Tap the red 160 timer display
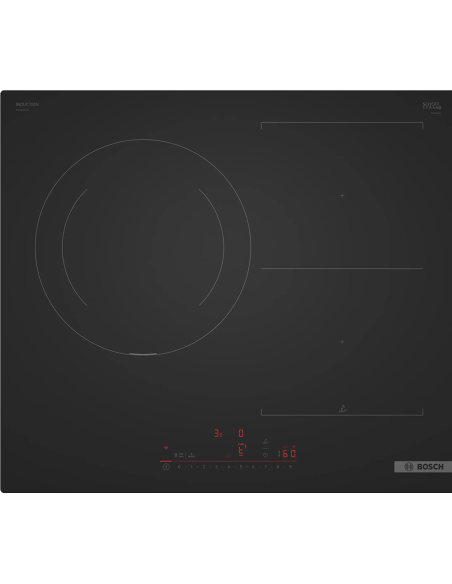 [x=287, y=454]
